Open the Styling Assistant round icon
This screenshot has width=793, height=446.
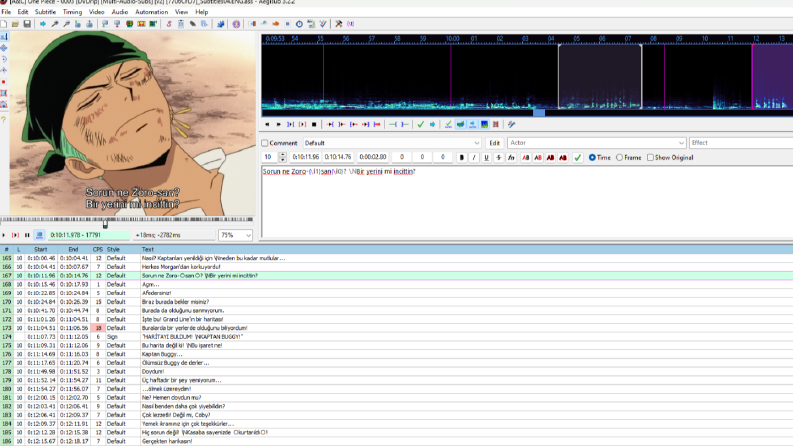tap(236, 24)
